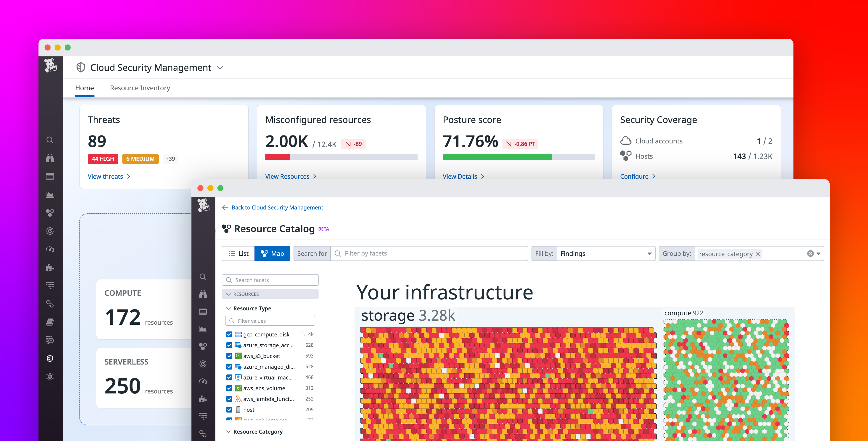Viewport: 868px width, 441px height.
Task: Disable the aws_s3_bucket filter checkbox
Action: tap(230, 356)
